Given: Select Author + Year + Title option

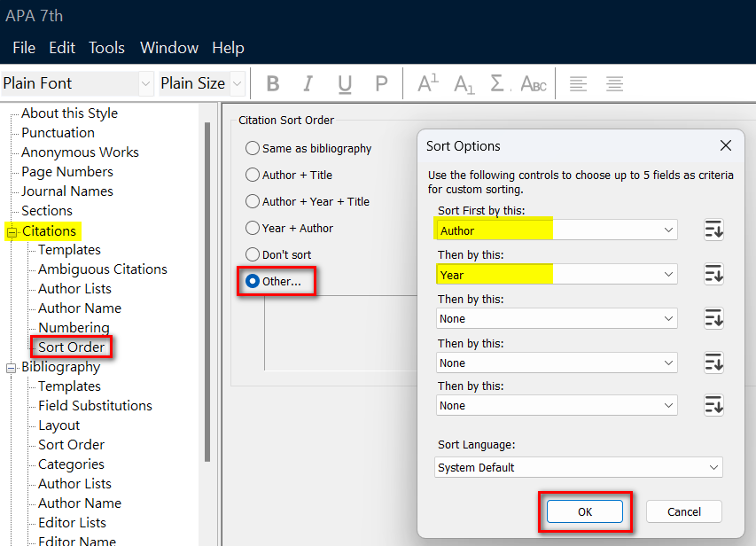Looking at the screenshot, I should tap(253, 201).
